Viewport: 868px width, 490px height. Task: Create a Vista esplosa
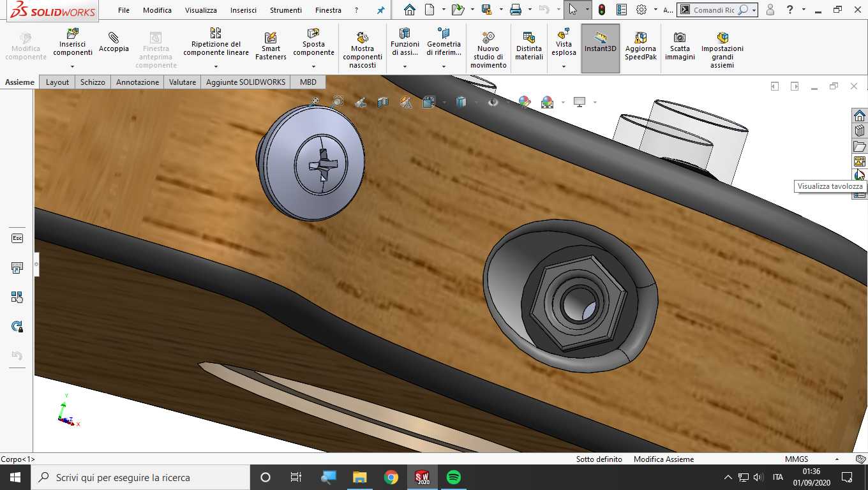pos(564,42)
